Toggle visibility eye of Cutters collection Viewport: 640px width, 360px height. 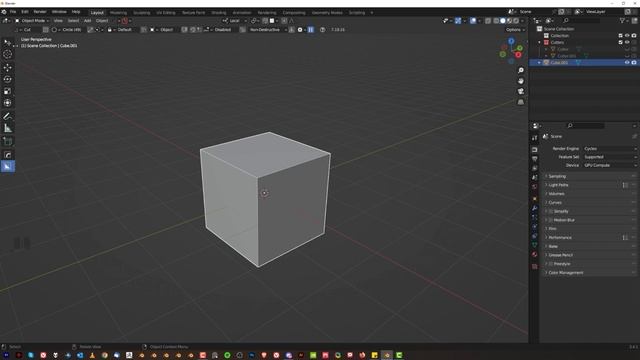[627, 42]
